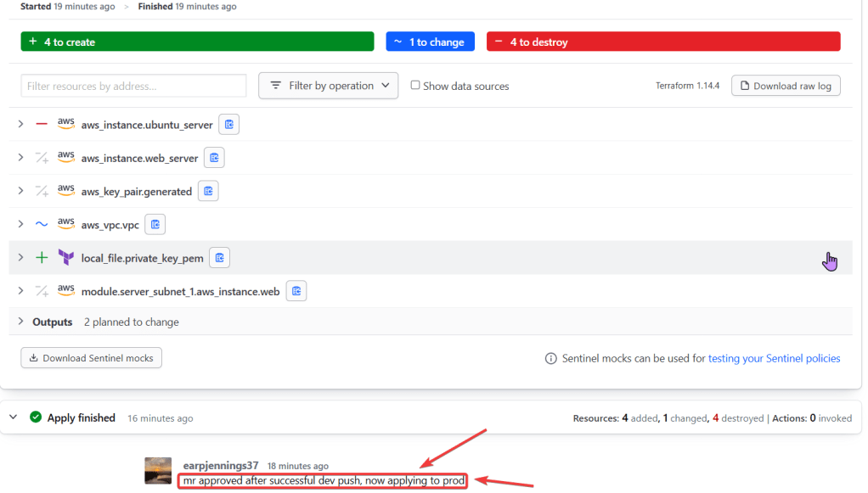
Task: Collapse the Apply finished section
Action: pos(13,417)
